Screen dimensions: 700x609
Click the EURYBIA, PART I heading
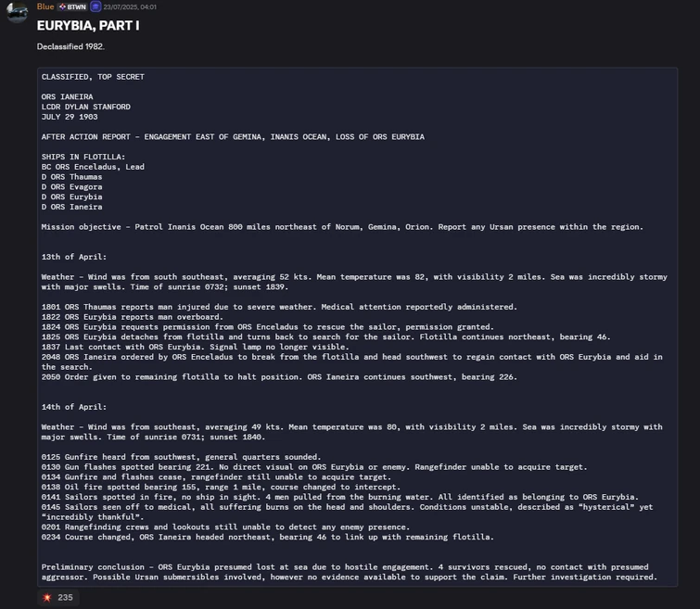88,25
